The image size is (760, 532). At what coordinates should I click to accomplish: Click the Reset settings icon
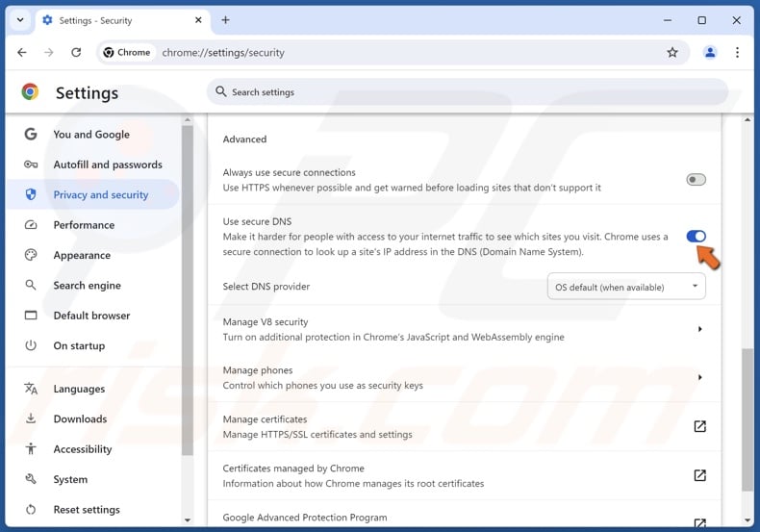pos(31,509)
